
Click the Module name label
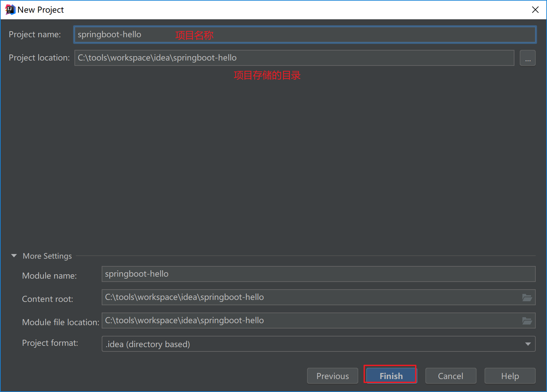click(50, 276)
